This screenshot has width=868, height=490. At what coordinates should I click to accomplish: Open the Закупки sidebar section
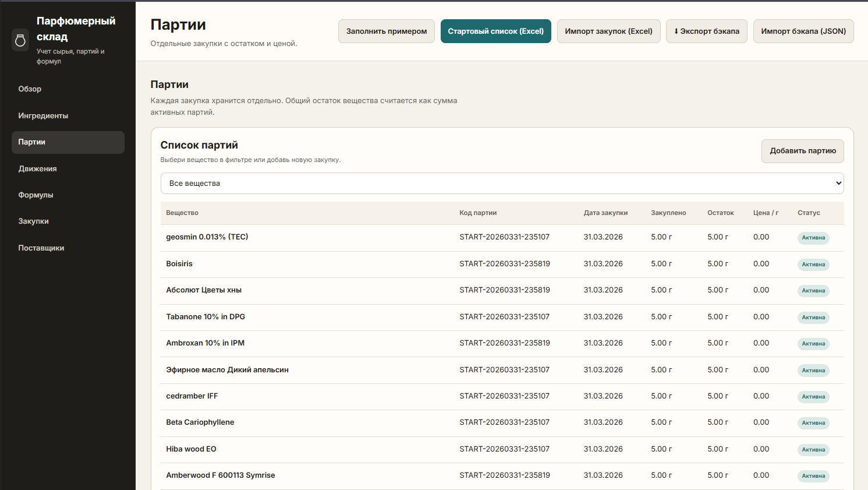pos(33,221)
